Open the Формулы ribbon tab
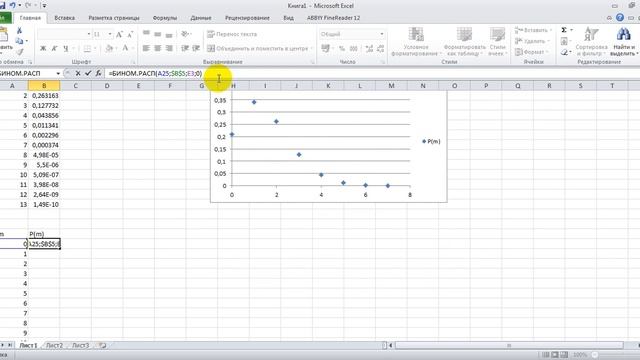This screenshot has width=640, height=360. coord(165,18)
